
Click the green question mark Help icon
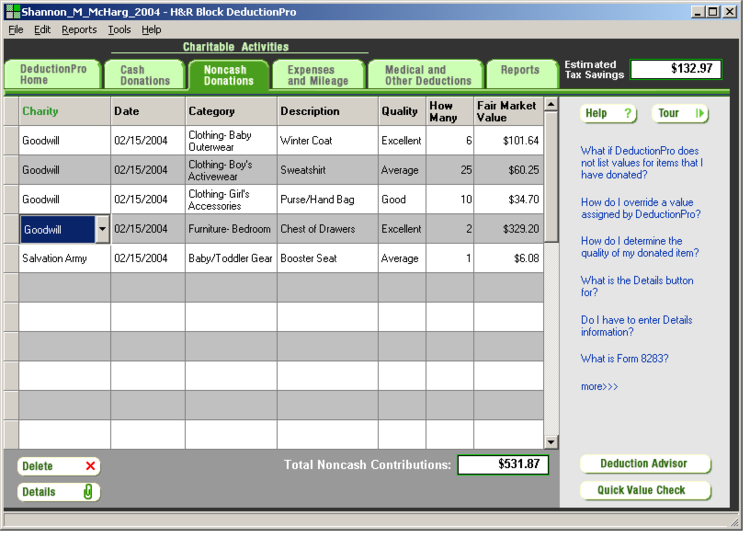pos(628,113)
